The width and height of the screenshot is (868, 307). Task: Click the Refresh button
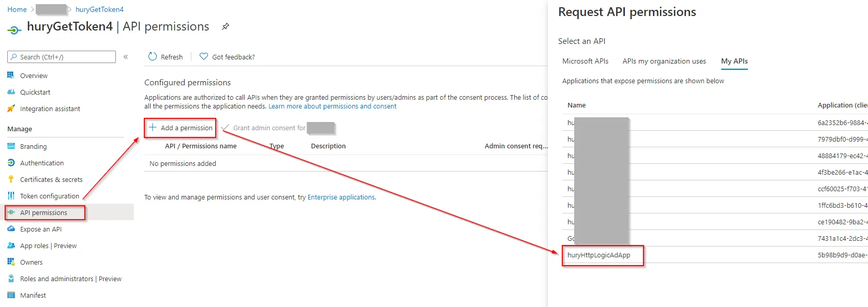click(166, 57)
